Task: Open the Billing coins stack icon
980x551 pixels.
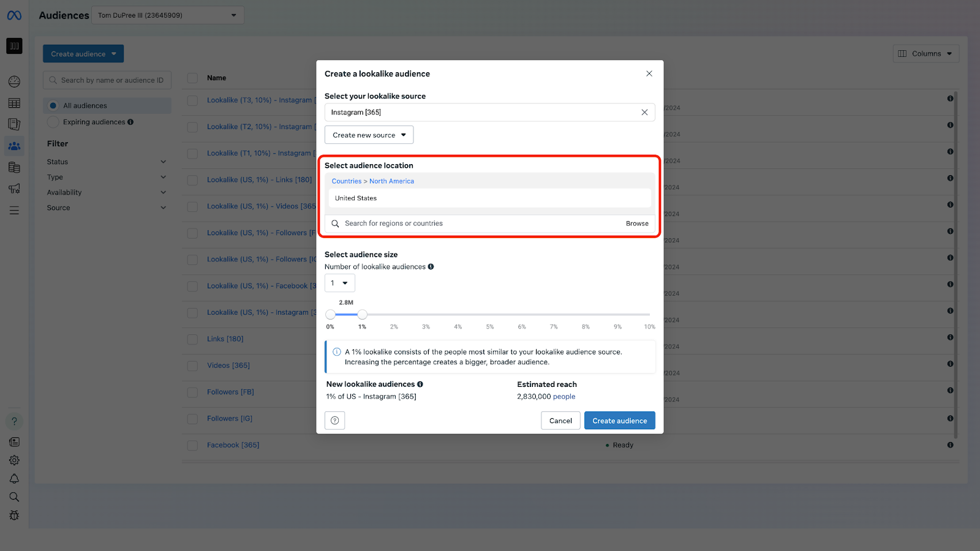Action: click(x=14, y=167)
